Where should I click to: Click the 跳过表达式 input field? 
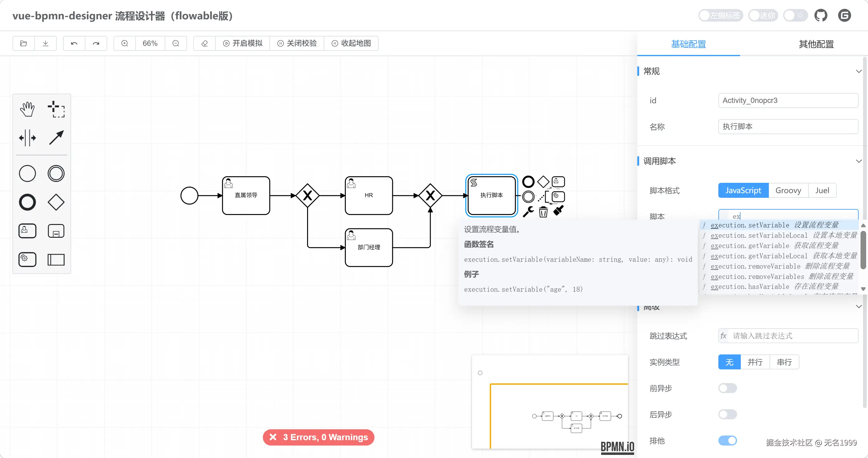tap(788, 336)
